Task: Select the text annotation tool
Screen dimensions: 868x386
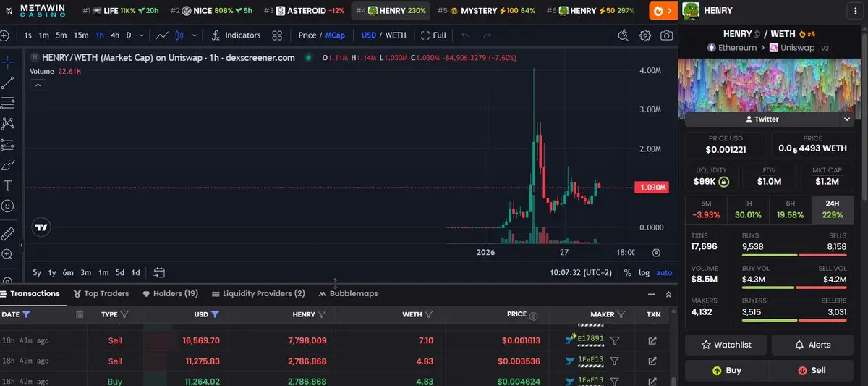Action: coord(7,185)
